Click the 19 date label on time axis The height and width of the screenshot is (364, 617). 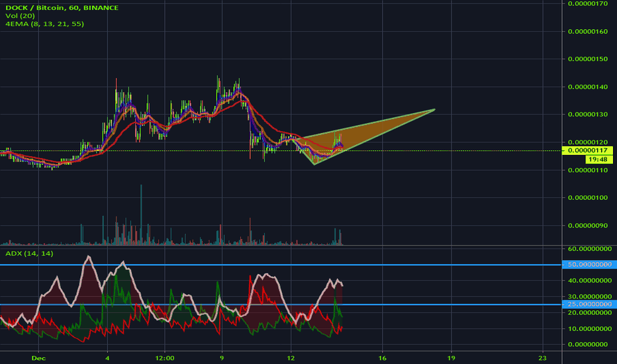(x=451, y=358)
